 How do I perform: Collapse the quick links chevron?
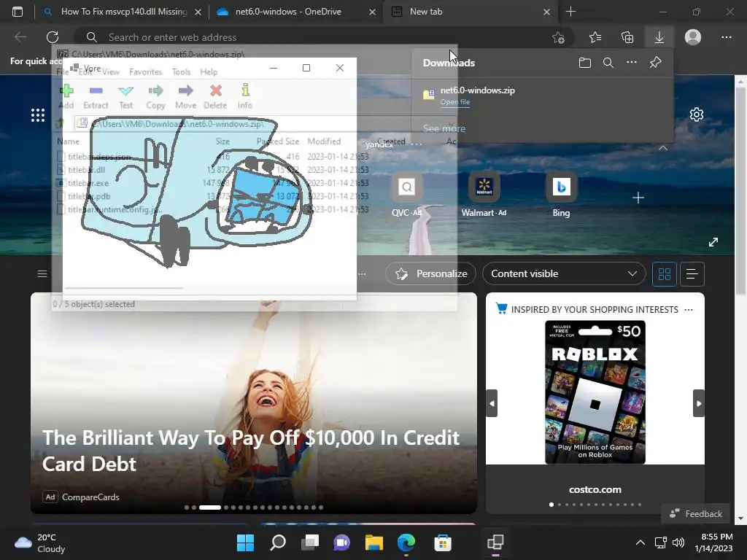click(663, 148)
